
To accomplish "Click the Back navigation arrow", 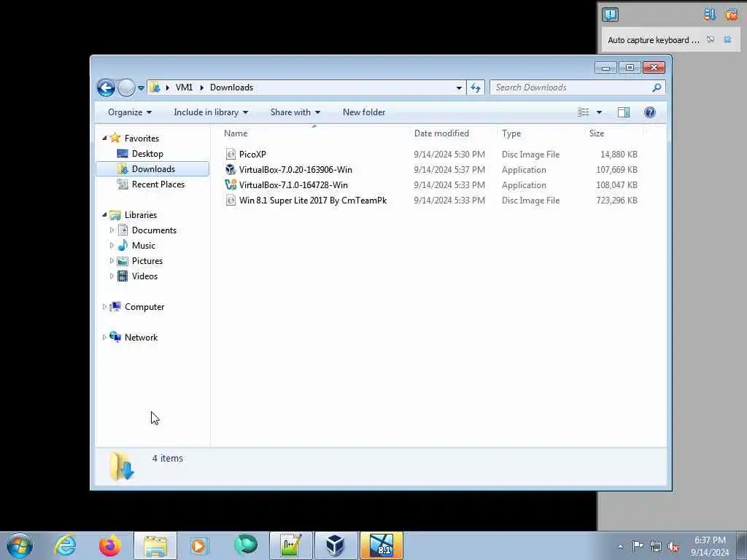I will click(106, 87).
